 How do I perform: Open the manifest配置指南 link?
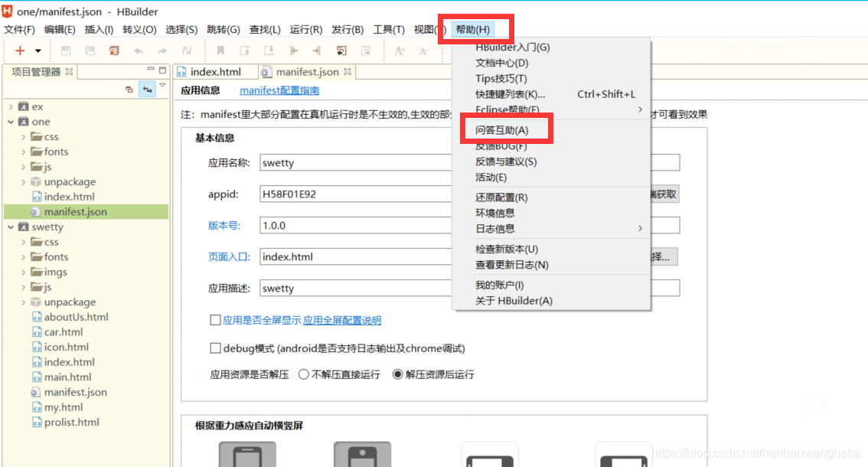(279, 90)
